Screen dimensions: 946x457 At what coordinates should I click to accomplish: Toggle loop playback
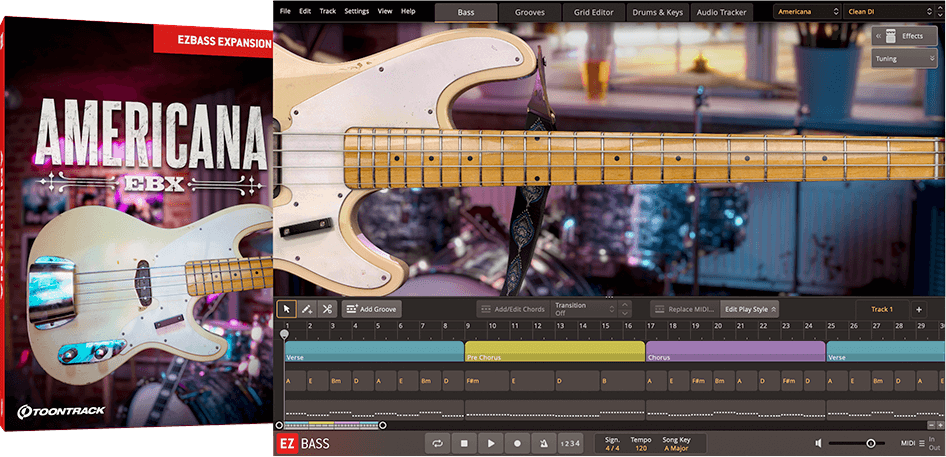pos(437,443)
